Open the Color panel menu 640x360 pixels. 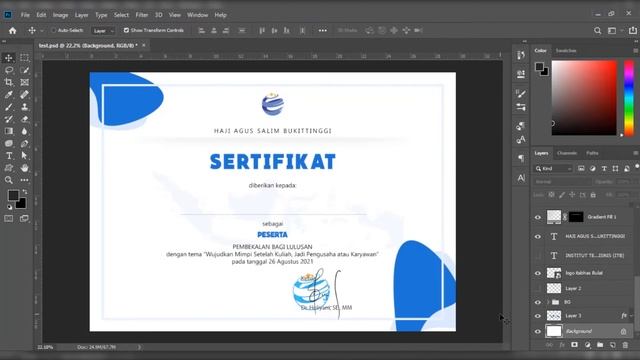636,51
